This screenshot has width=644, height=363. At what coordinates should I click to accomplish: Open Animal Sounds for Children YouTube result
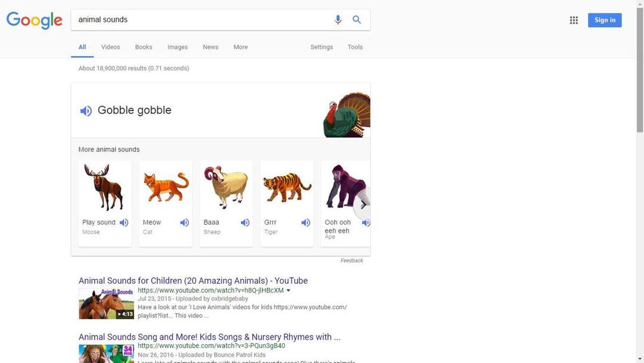coord(193,281)
